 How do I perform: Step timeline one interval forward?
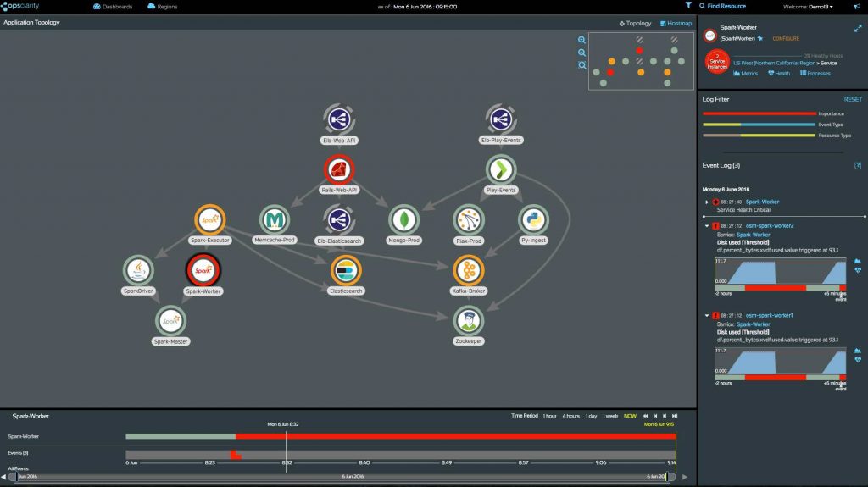click(665, 416)
